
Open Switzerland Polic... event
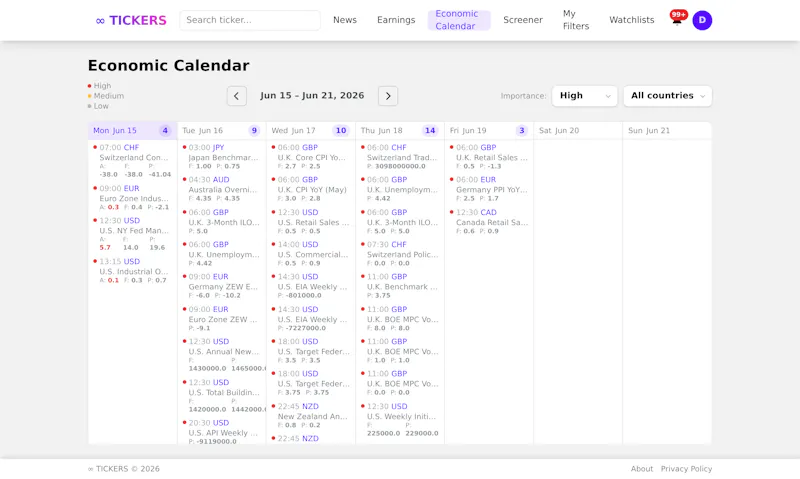(399, 254)
